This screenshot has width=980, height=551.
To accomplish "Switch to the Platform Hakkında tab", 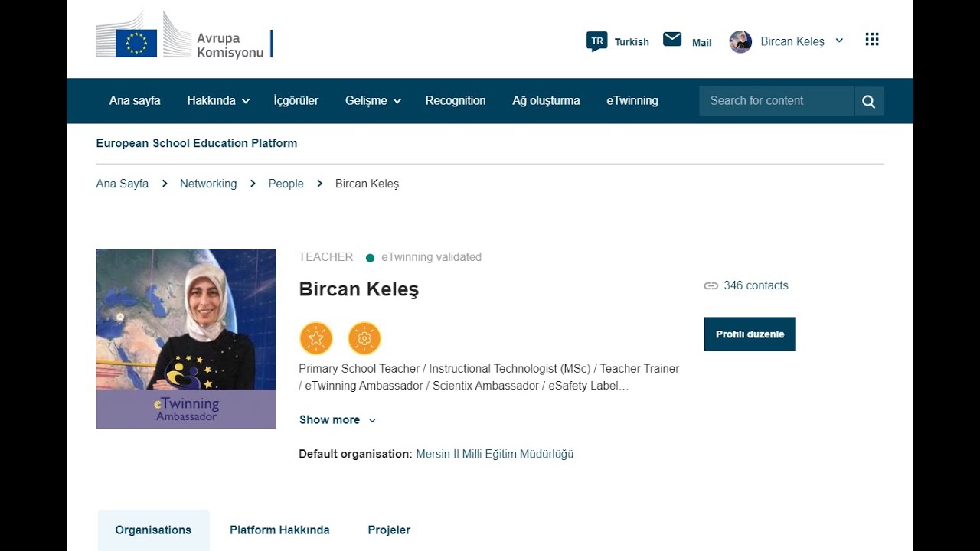I will (279, 530).
